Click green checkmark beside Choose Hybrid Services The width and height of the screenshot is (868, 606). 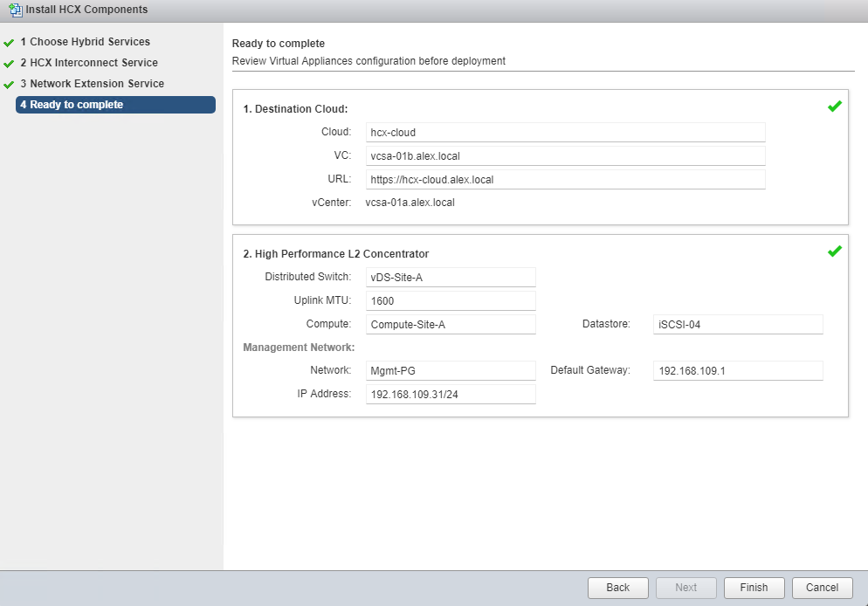[10, 42]
